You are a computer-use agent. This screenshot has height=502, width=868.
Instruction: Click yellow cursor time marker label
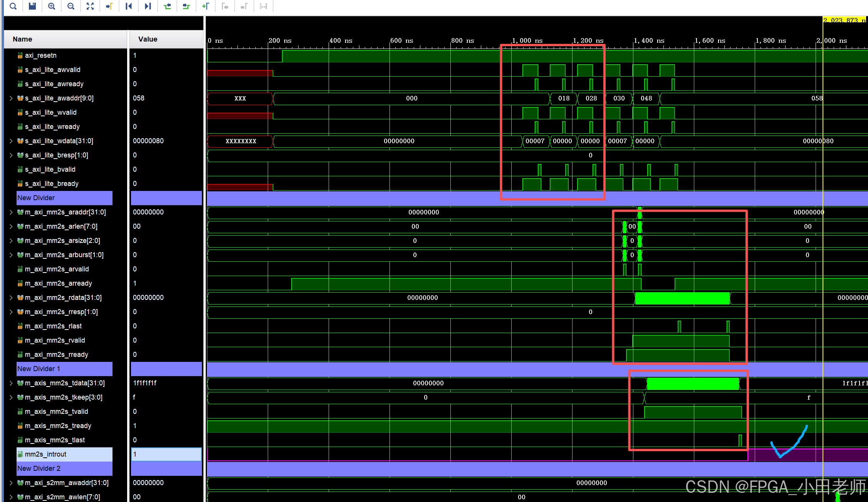(x=844, y=20)
